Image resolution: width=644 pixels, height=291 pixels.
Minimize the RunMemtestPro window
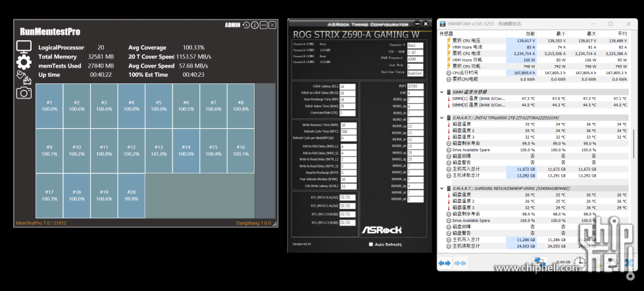[x=264, y=25]
